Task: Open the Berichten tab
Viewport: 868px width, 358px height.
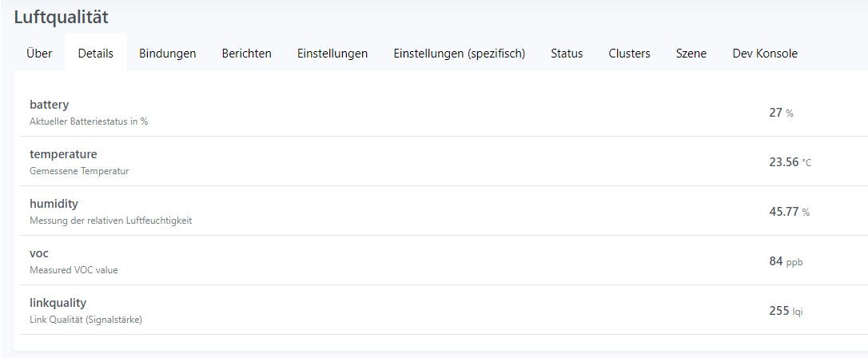Action: point(247,54)
